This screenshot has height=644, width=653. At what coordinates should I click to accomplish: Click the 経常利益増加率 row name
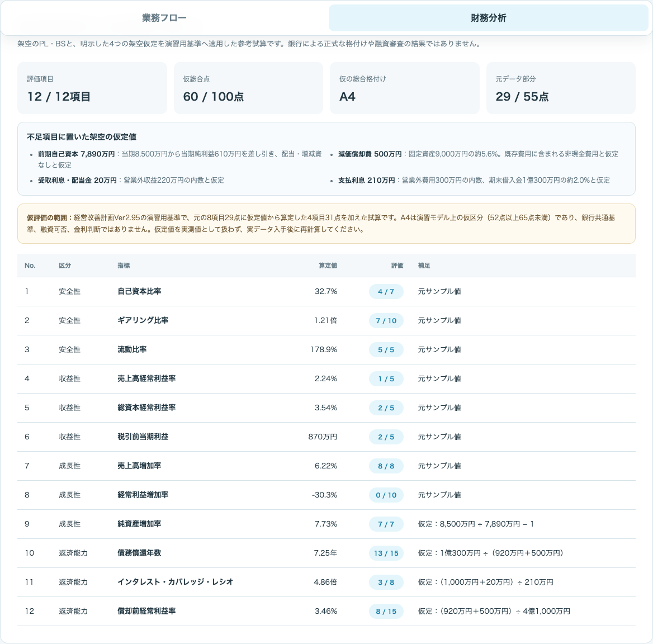tap(143, 495)
